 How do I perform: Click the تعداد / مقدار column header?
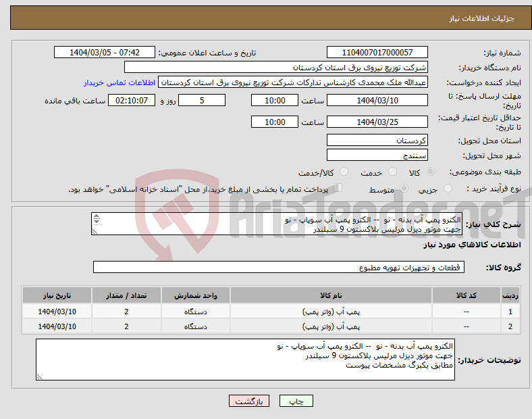coord(126,295)
